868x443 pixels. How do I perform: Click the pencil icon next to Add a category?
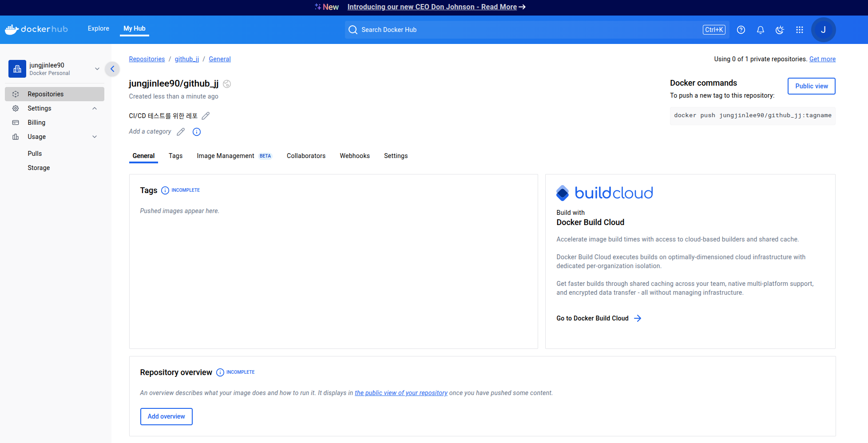(x=181, y=132)
